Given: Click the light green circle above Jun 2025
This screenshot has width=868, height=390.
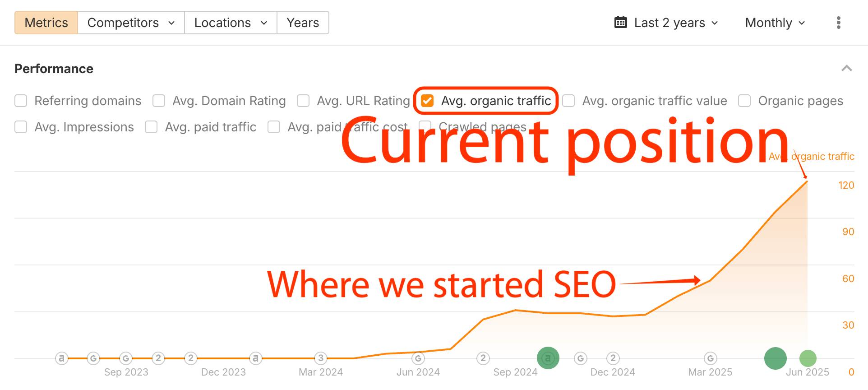Looking at the screenshot, I should coord(808,358).
